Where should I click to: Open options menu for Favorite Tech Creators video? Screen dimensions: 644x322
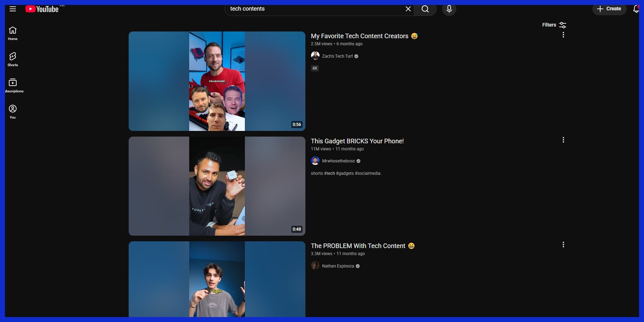click(563, 35)
